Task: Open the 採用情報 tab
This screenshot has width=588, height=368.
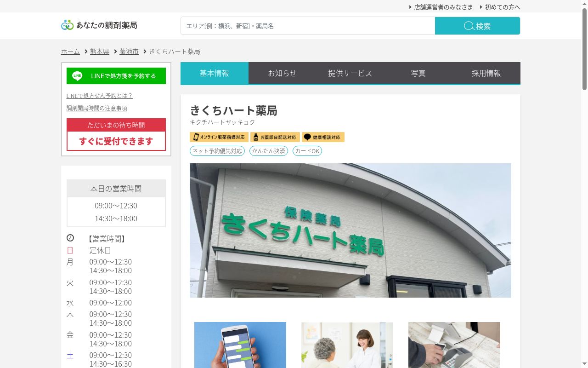Action: click(486, 73)
